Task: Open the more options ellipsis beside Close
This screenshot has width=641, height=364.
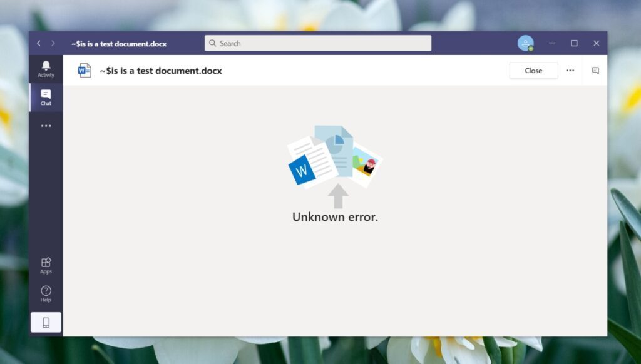Action: (x=570, y=71)
